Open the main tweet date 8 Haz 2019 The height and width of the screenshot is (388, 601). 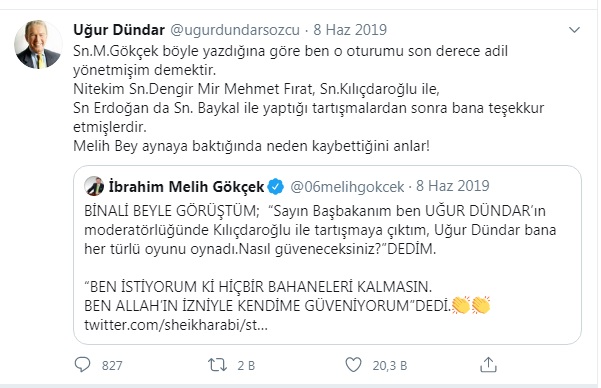(x=350, y=30)
